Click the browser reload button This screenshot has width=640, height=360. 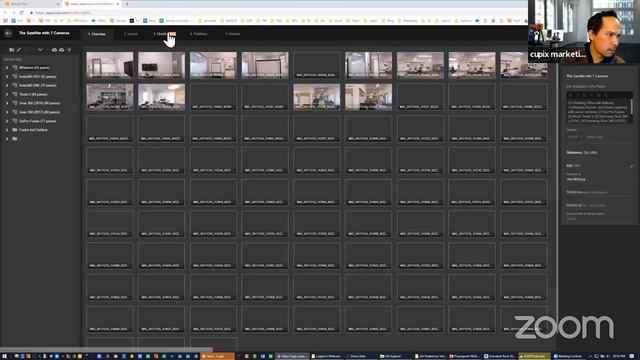click(22, 13)
